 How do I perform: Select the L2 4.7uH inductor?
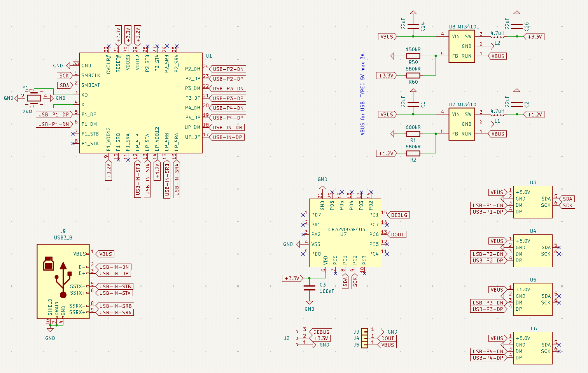497,36
